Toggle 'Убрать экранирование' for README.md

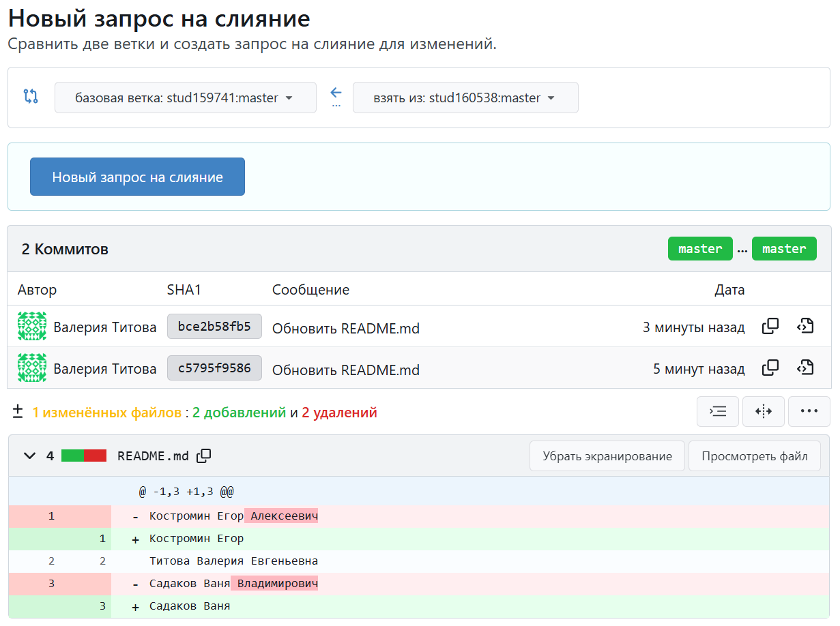607,456
